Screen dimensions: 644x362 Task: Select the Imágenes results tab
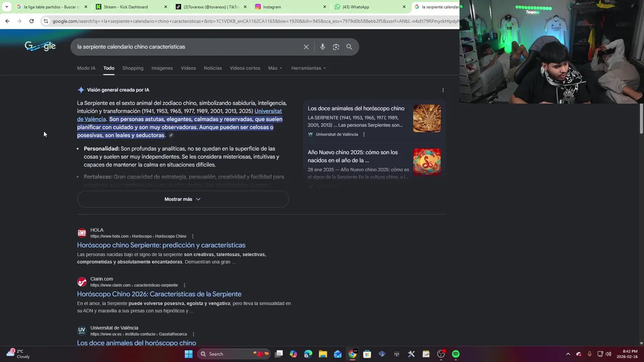(162, 68)
